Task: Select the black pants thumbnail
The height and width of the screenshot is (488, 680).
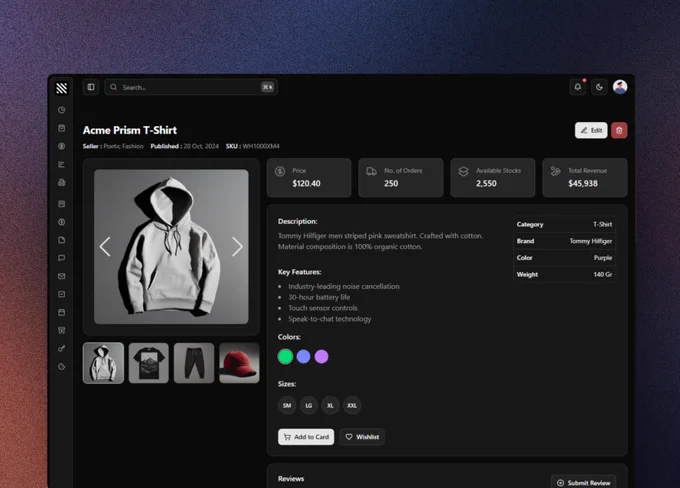Action: [x=194, y=363]
